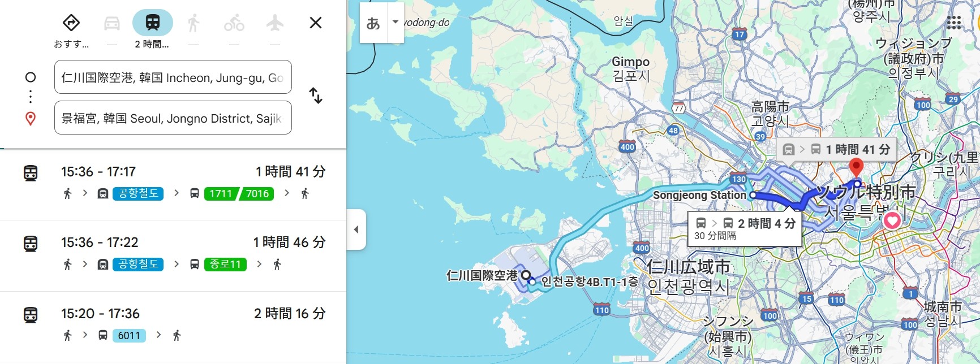Switch to walking directions mode

[x=194, y=23]
